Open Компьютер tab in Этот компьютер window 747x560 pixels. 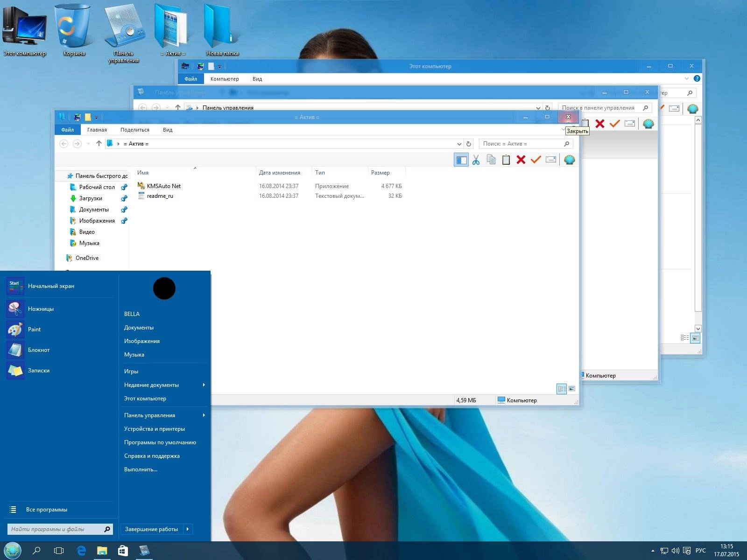(225, 79)
